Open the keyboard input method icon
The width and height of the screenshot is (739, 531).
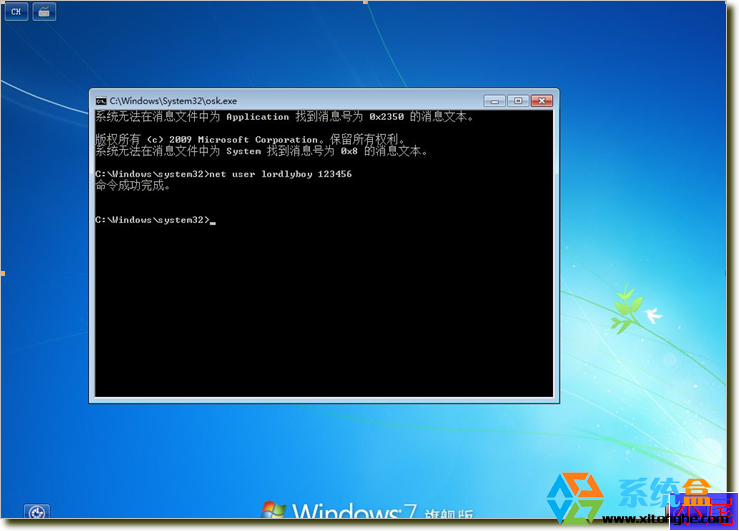click(44, 12)
